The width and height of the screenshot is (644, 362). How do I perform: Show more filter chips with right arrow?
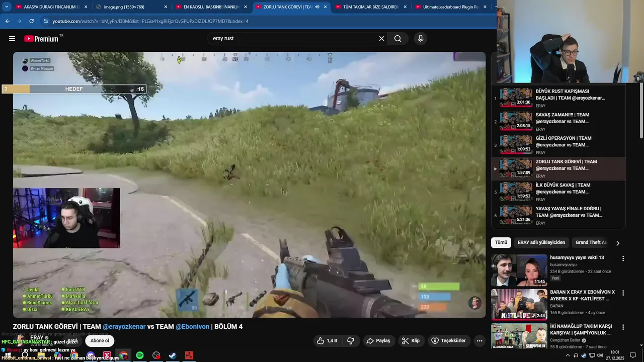tap(618, 243)
